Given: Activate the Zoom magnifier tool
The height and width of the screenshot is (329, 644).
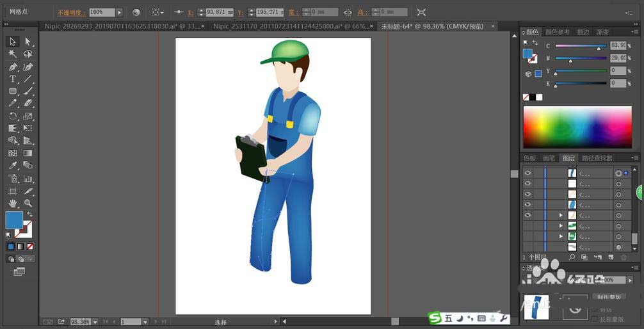Looking at the screenshot, I should tap(28, 203).
